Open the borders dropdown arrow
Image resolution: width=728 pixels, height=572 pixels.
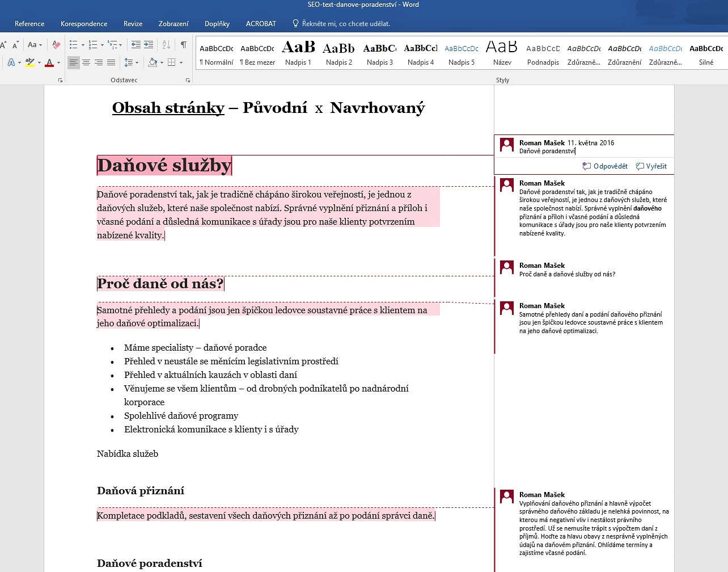point(181,62)
